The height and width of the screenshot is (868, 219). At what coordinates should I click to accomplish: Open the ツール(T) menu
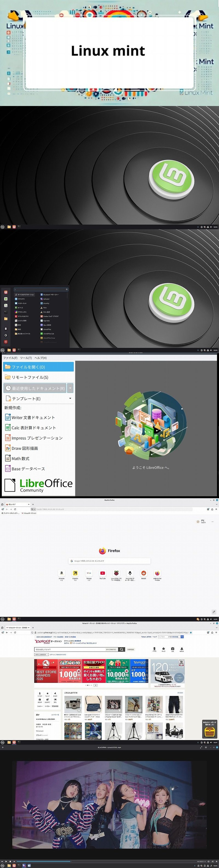tap(26, 358)
